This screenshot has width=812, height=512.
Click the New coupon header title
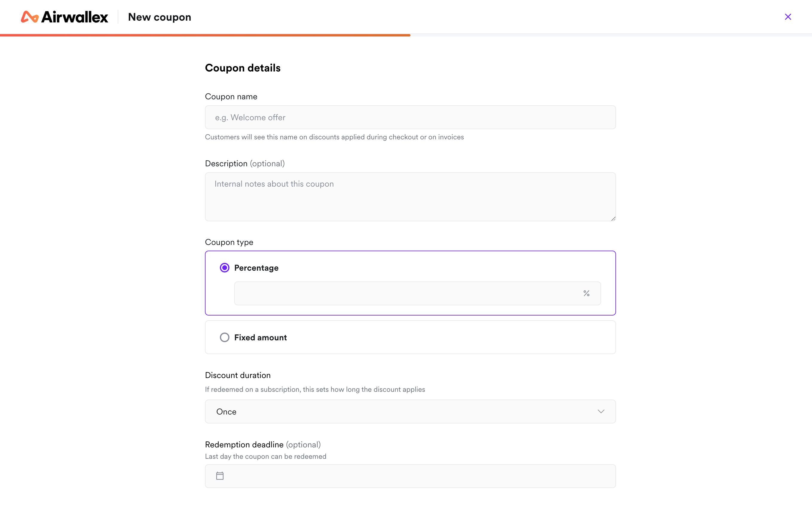click(x=160, y=16)
